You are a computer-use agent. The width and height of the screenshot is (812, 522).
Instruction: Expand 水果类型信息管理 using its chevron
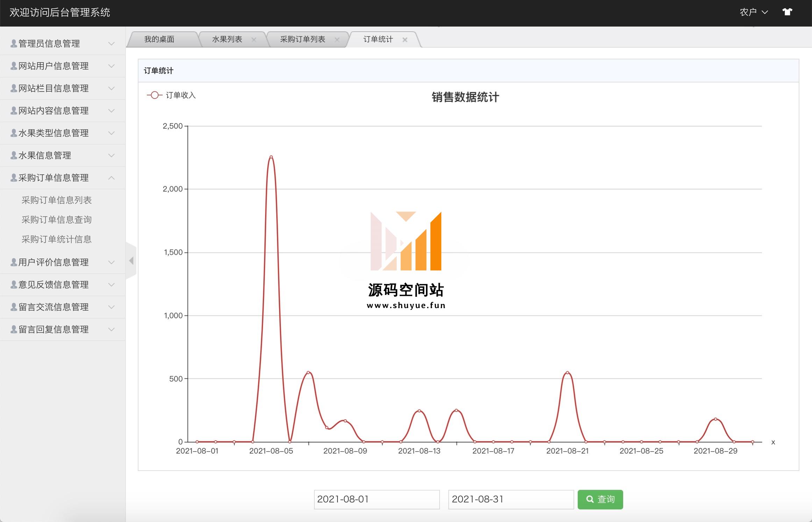pyautogui.click(x=111, y=133)
